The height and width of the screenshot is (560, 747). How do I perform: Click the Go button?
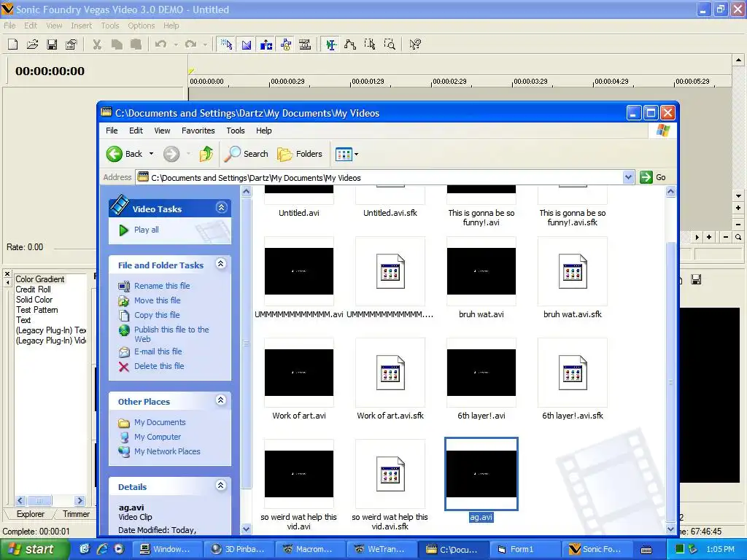pyautogui.click(x=654, y=178)
